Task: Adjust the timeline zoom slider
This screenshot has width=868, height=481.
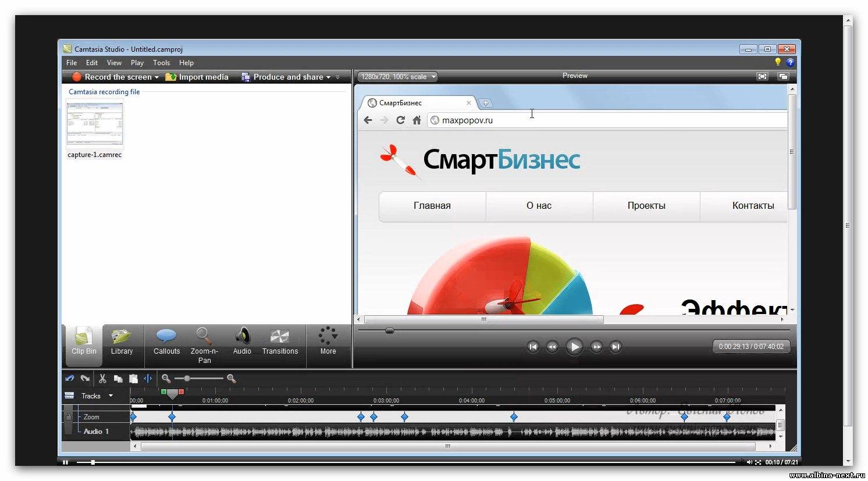Action: tap(187, 379)
